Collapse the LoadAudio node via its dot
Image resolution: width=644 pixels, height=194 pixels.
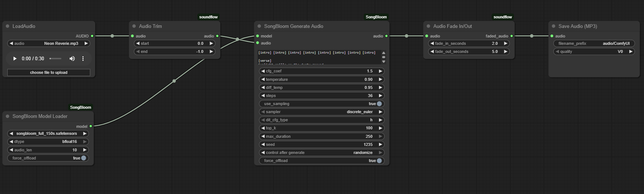click(7, 26)
